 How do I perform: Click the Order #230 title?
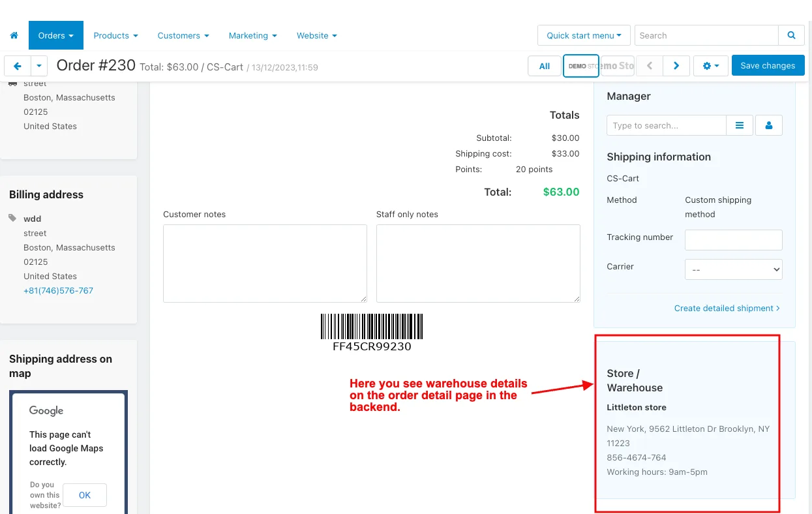(x=96, y=65)
